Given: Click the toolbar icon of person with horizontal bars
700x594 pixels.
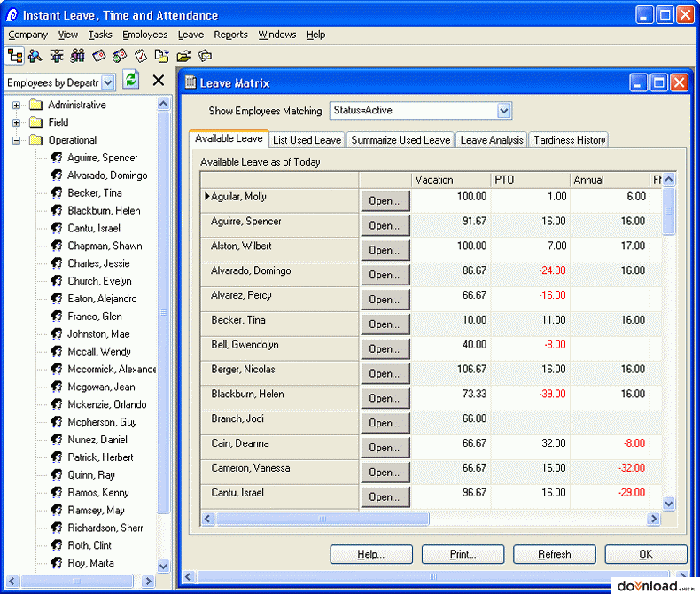Looking at the screenshot, I should [56, 56].
